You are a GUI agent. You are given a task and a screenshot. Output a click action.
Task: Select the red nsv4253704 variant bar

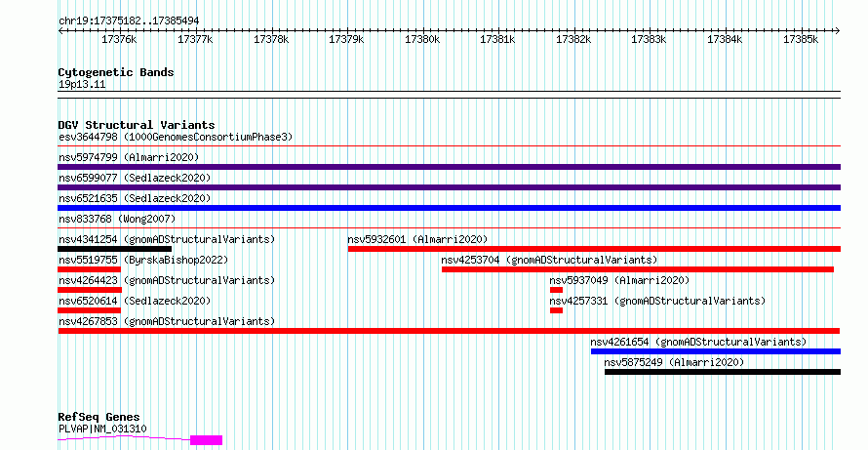(637, 269)
